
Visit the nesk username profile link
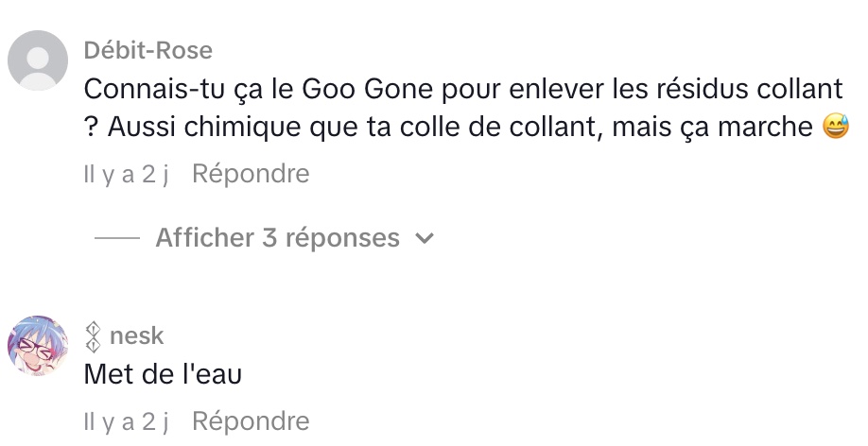click(137, 336)
